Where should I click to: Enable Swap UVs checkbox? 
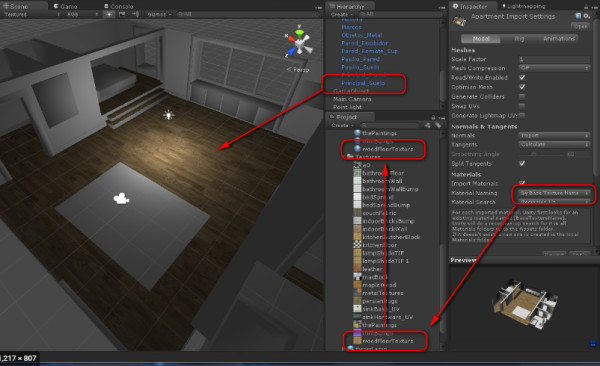click(522, 106)
